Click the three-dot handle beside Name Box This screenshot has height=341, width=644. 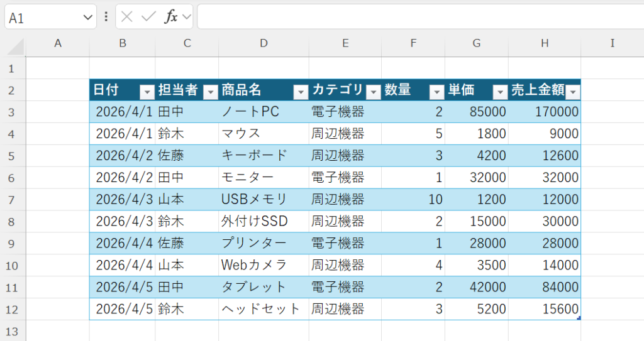click(106, 17)
